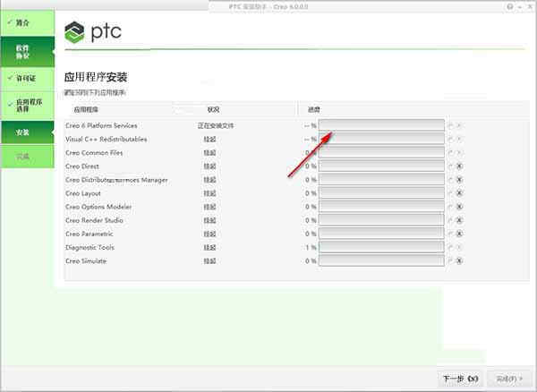Viewport: 537px width, 392px height.
Task: Click retry icon for Distributed Services Manager row
Action: click(x=451, y=180)
